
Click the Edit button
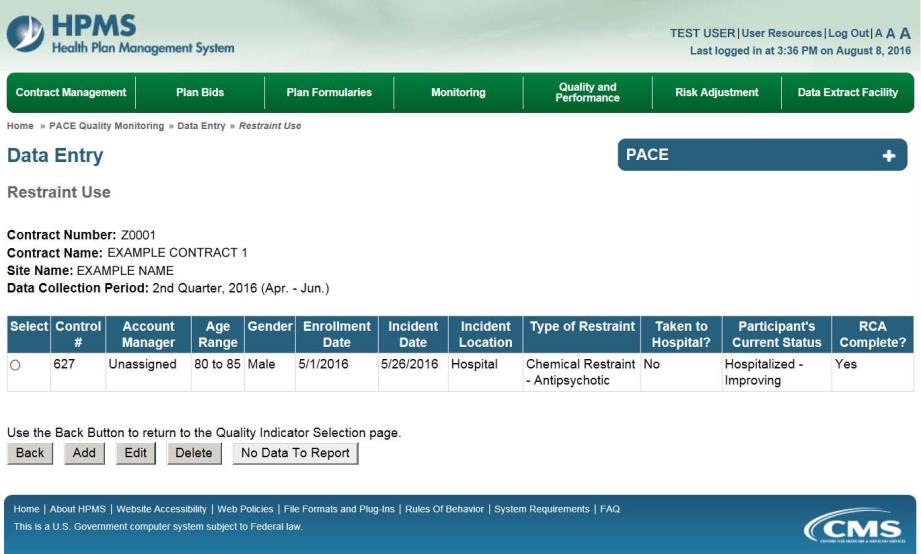pos(136,453)
